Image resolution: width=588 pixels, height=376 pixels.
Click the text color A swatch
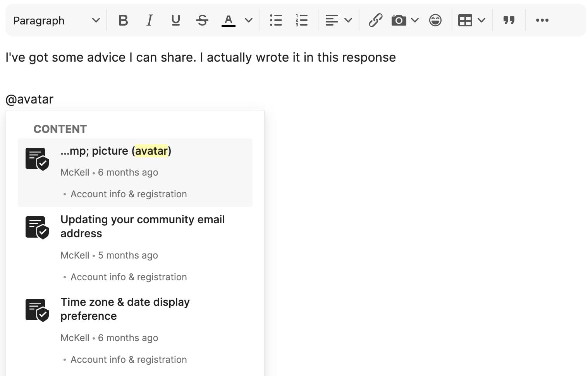[x=229, y=20]
